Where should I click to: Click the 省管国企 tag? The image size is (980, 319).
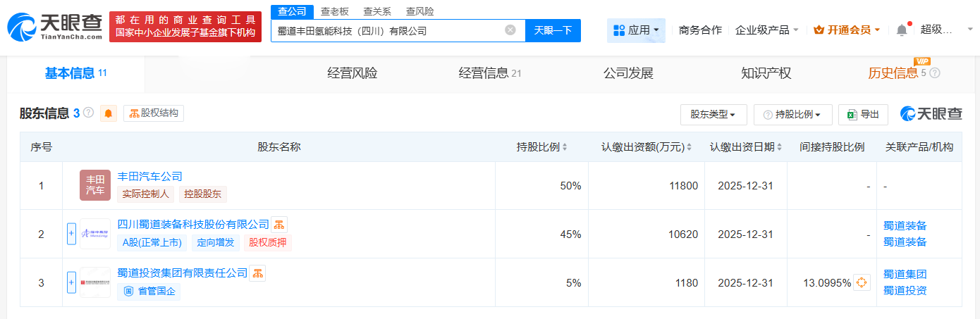(149, 292)
